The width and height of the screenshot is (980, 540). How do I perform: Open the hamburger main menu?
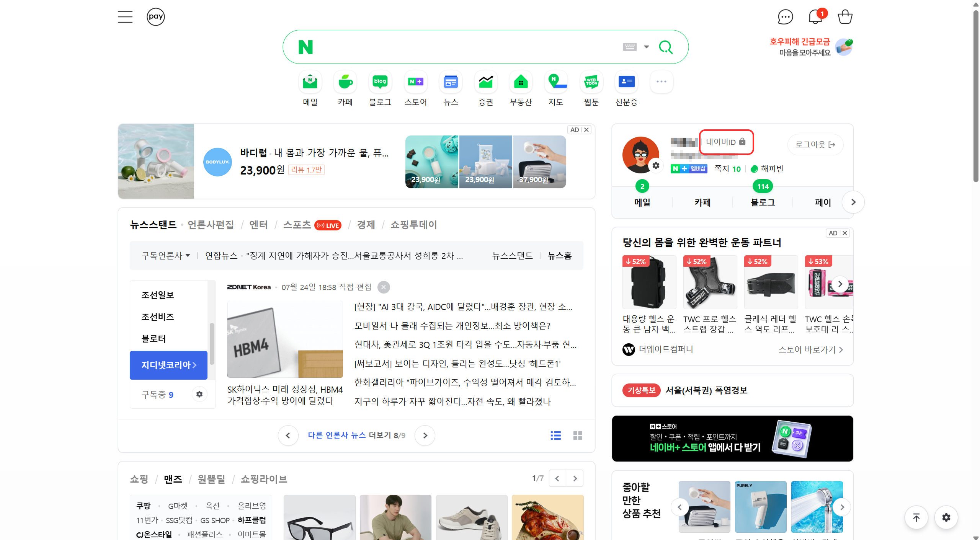pyautogui.click(x=125, y=17)
